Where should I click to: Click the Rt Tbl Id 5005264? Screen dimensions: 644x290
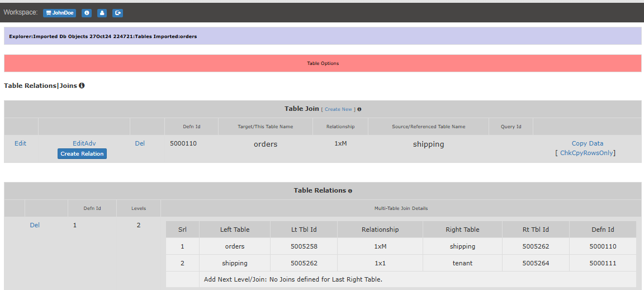[x=536, y=263]
